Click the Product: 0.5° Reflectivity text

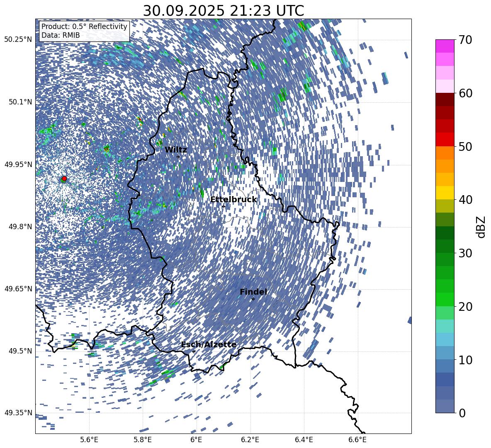pos(84,27)
